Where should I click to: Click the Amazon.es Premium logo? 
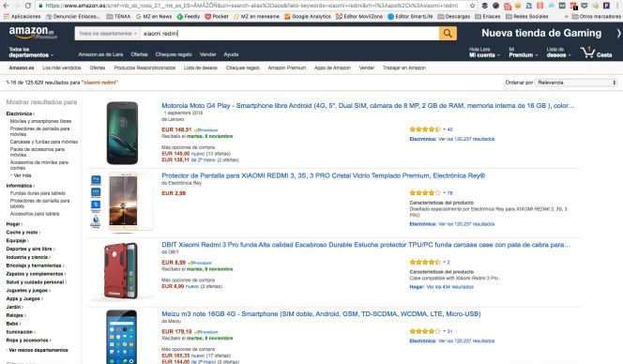click(34, 33)
